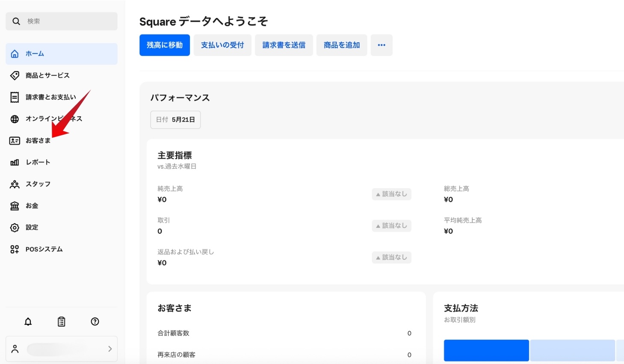Viewport: 624px width, 364px height.
Task: Click the レポート bar chart icon
Action: [x=15, y=163]
